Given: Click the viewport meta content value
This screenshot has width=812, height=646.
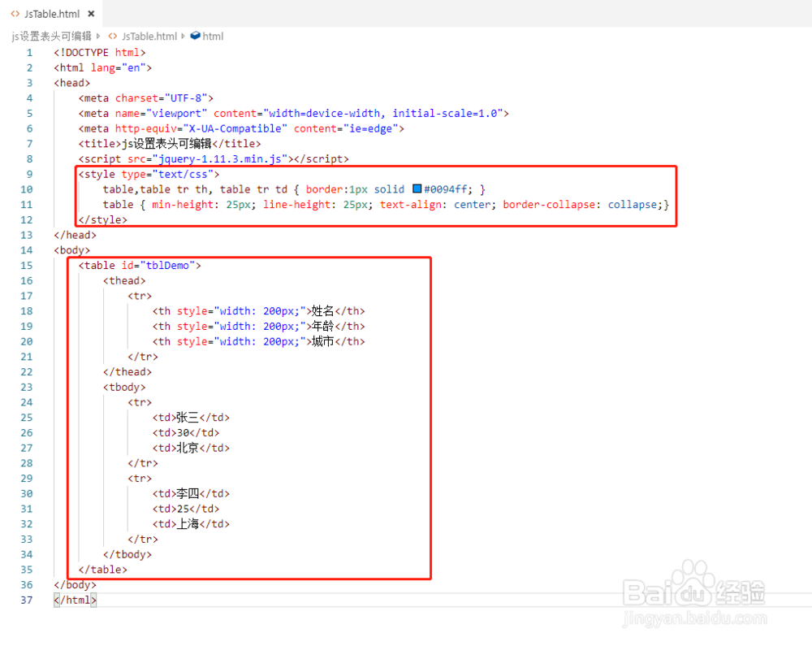Looking at the screenshot, I should [383, 114].
